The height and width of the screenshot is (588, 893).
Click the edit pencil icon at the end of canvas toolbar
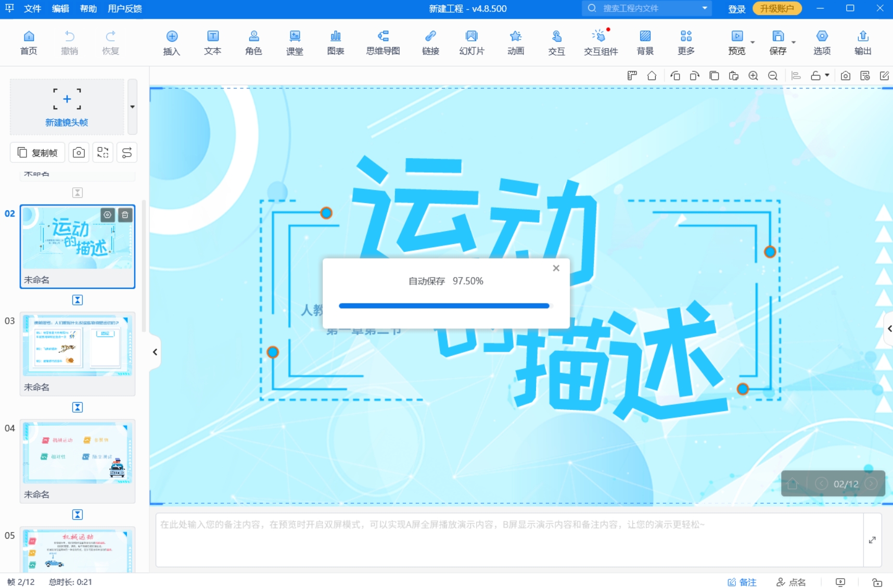coord(884,75)
